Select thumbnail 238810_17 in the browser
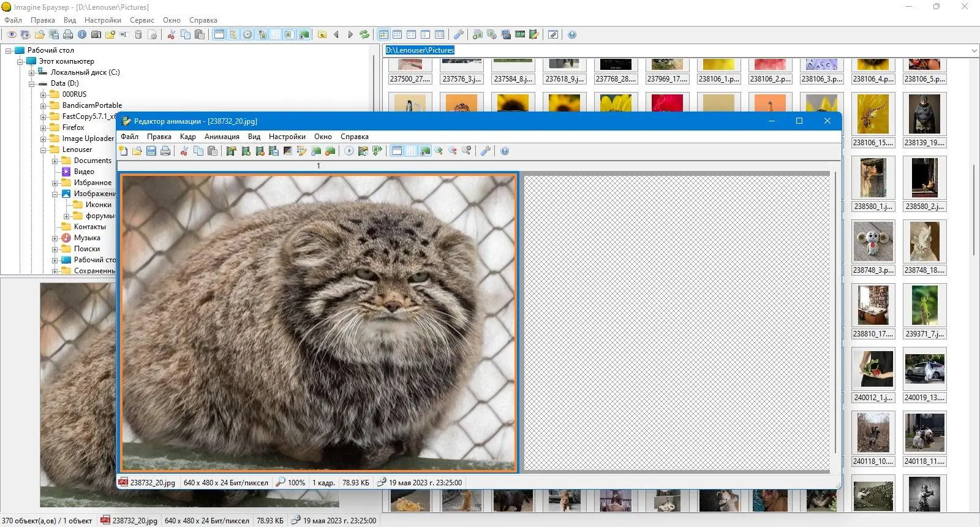980x527 pixels. 873,310
